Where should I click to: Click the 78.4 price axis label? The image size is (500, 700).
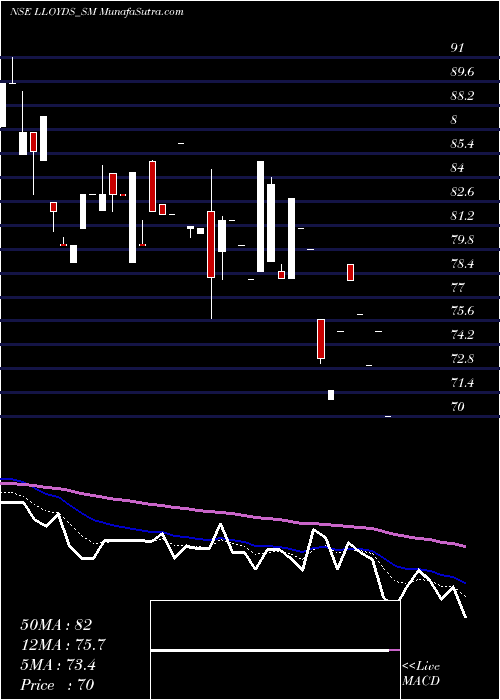464,264
